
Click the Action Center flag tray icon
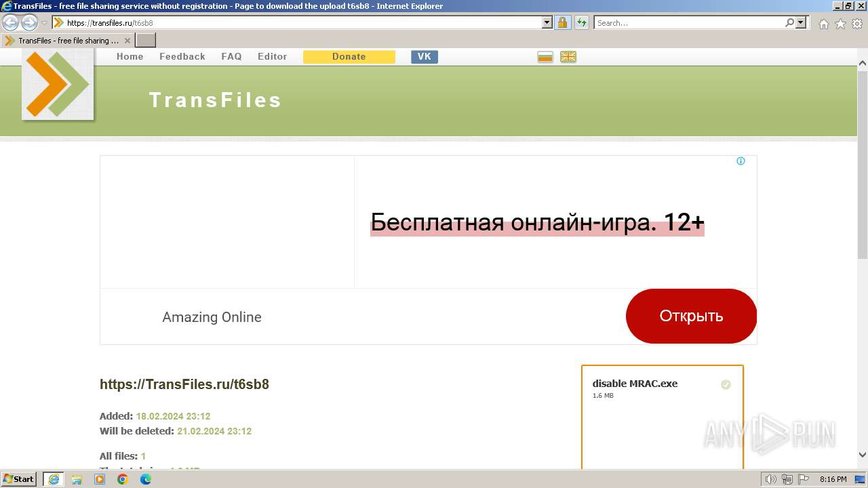pos(802,479)
